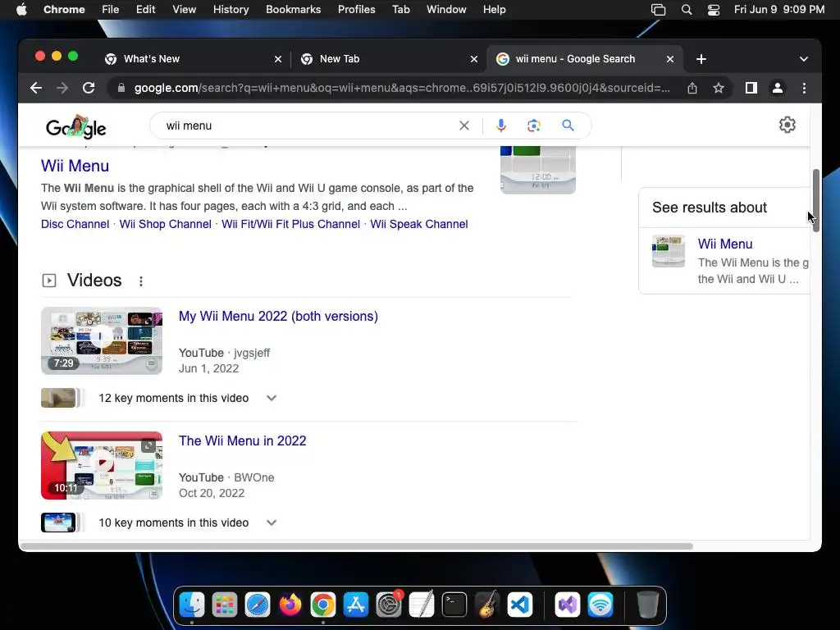Open Control Center in menu bar
This screenshot has height=630, width=840.
pos(714,10)
